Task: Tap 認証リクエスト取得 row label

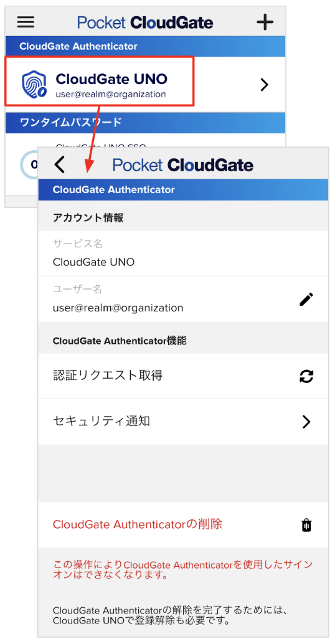Action: click(x=108, y=376)
